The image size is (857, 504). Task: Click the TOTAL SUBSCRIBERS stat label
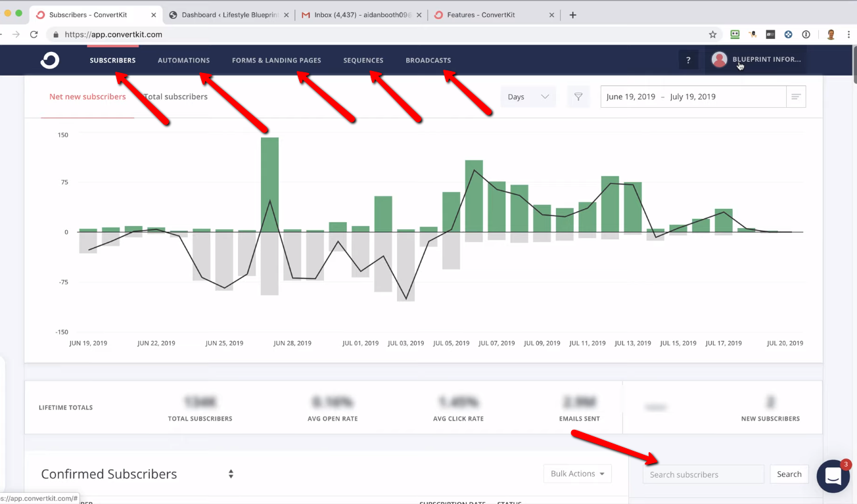[x=200, y=419]
